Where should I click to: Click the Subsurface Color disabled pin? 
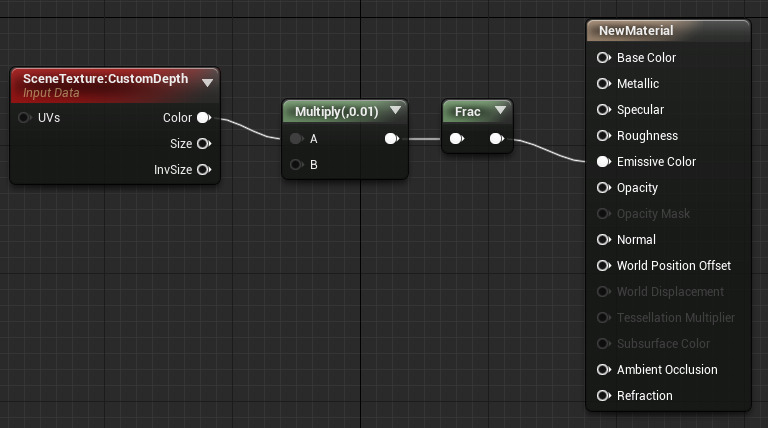[x=603, y=343]
